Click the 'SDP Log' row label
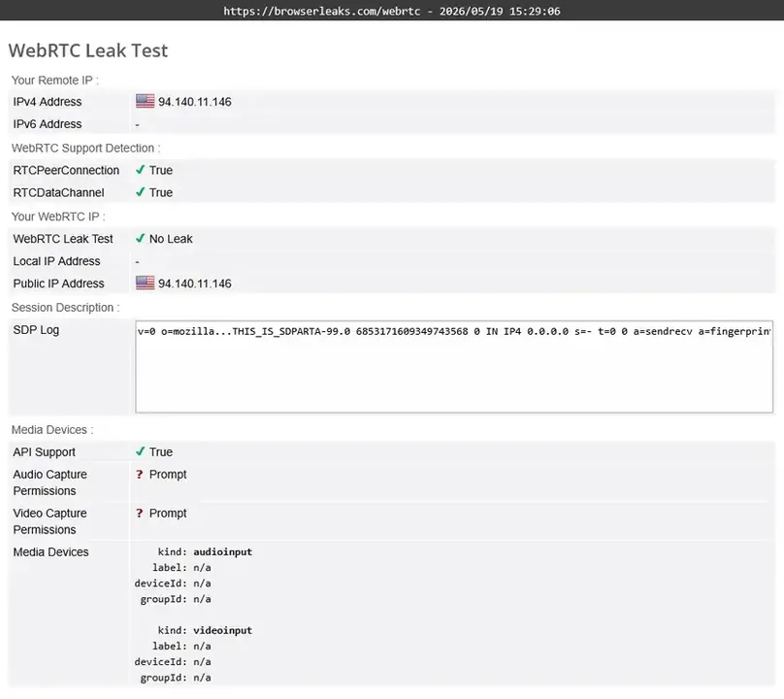Image resolution: width=784 pixels, height=699 pixels. tap(36, 330)
